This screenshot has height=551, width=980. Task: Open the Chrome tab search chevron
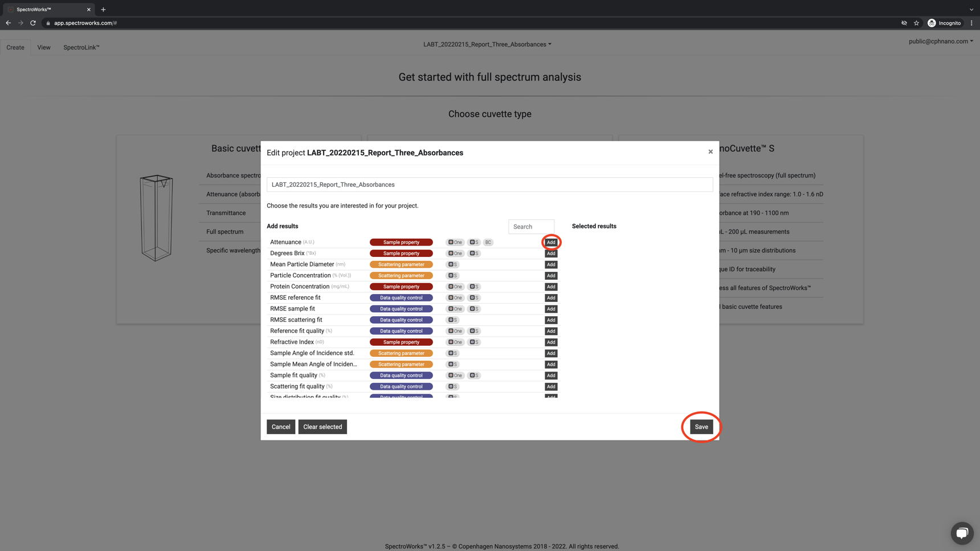(971, 10)
